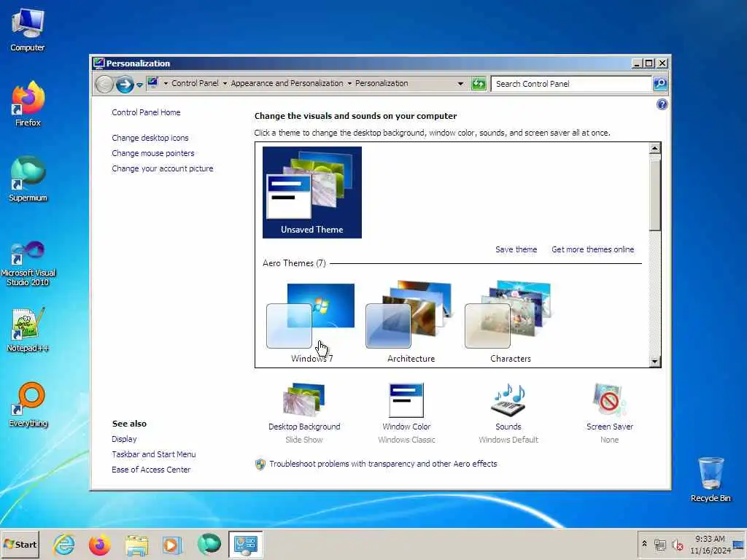Open the Supermium desktop shortcut
The image size is (747, 560).
(28, 179)
